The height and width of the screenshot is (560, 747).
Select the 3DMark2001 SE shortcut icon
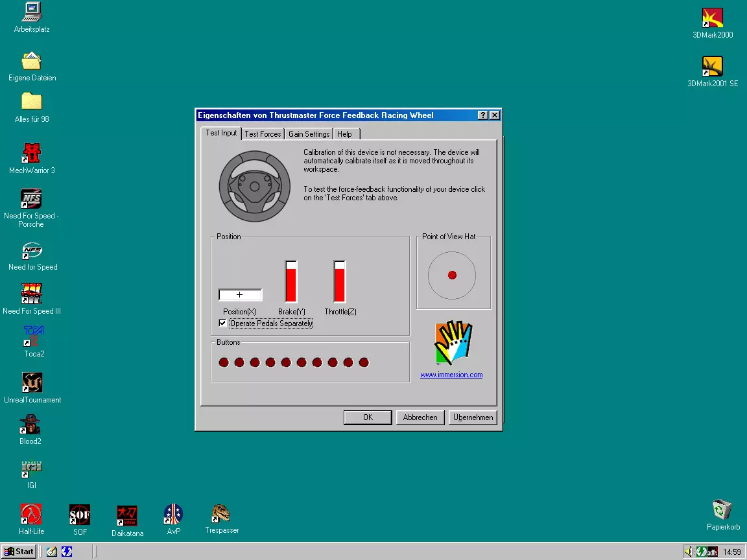pos(712,66)
